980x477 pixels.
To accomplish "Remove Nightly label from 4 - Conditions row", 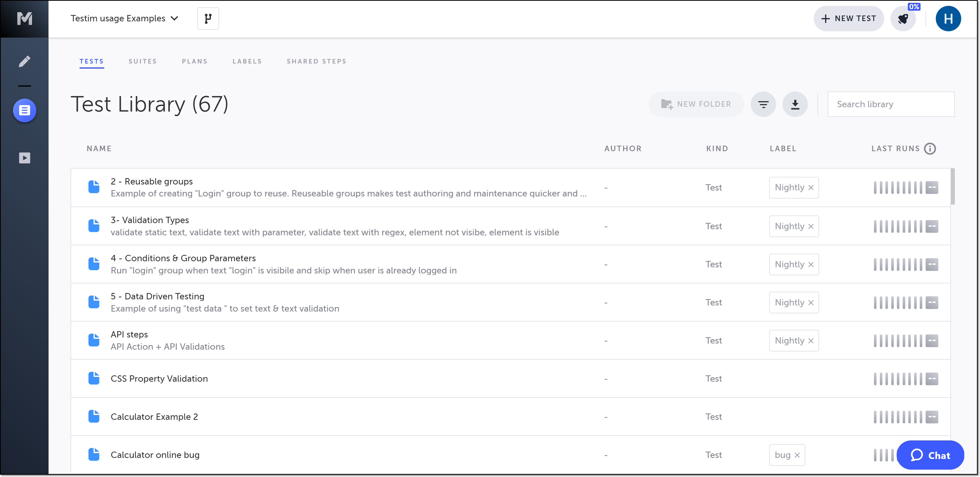I will (x=811, y=264).
